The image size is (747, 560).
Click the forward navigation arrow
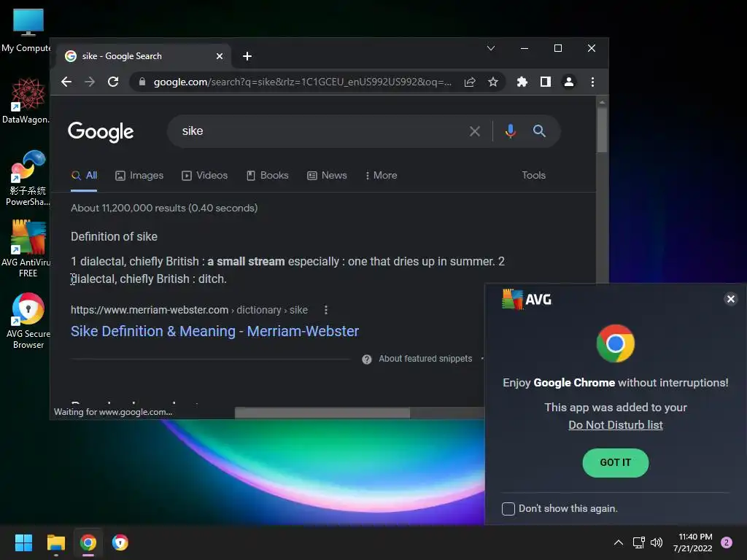point(90,82)
